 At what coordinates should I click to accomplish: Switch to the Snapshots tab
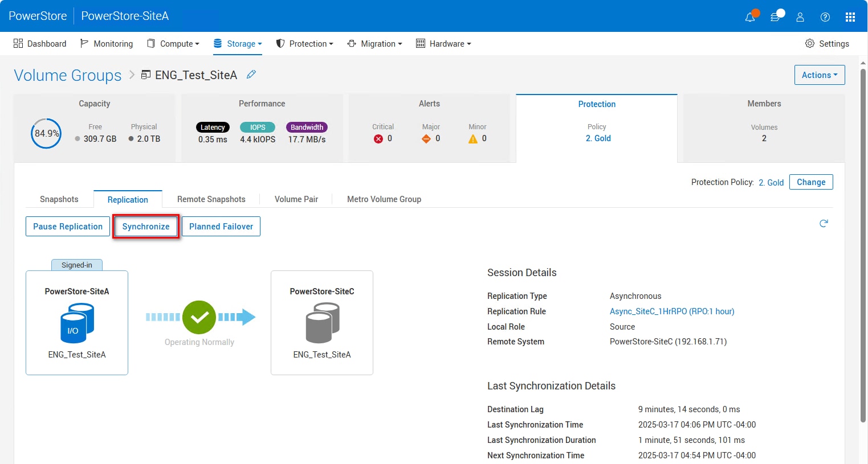point(59,199)
